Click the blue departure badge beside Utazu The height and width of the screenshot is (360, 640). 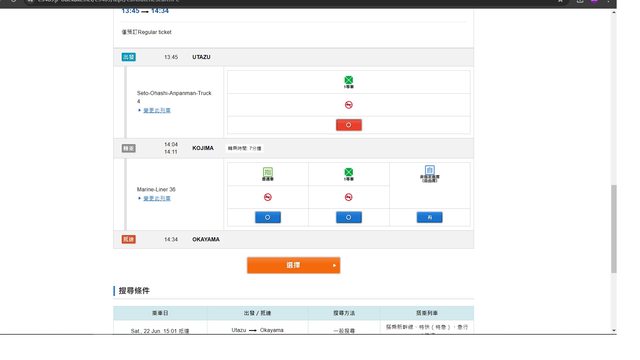click(129, 57)
